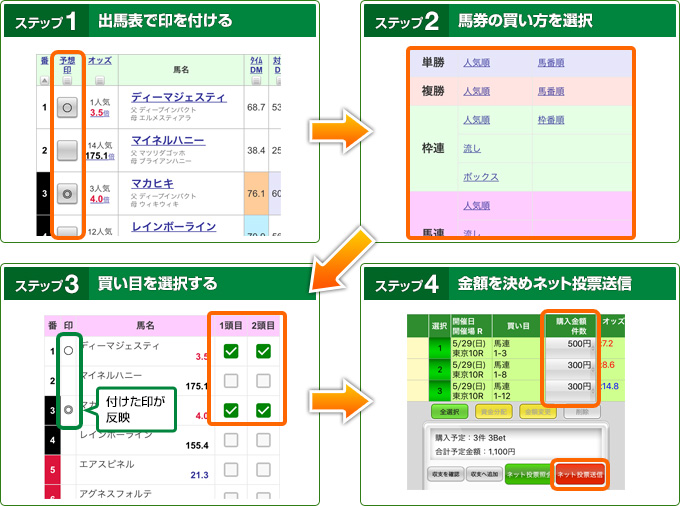Screen dimensions: 680x506
Task: Set prediction mark for マイネルハニー
Action: [x=68, y=150]
